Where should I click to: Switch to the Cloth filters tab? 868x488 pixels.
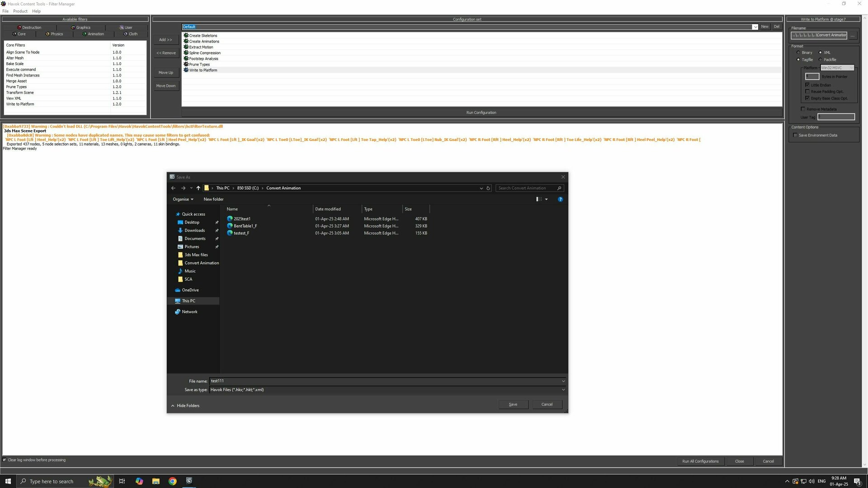[131, 34]
